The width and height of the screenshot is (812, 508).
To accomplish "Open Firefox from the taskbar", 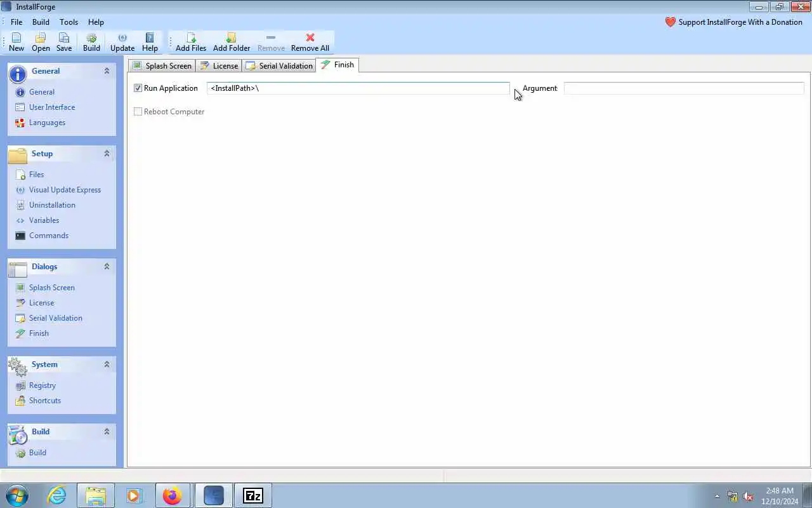I will (x=172, y=495).
